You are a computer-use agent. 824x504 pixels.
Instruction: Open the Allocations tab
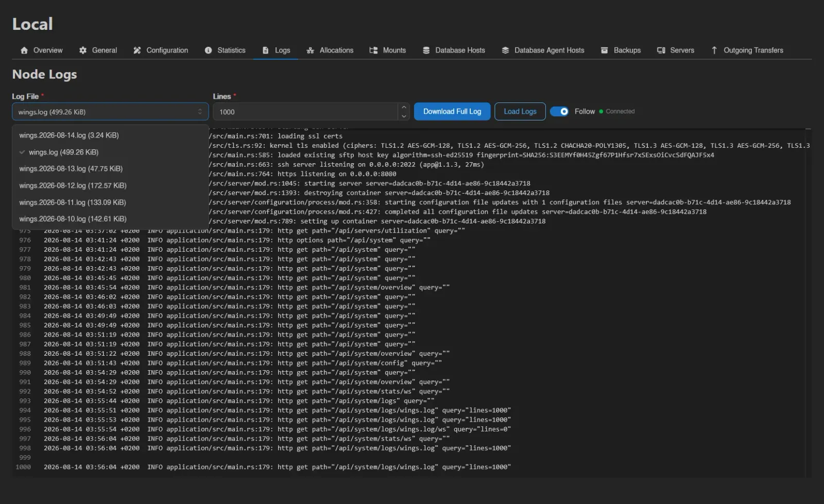pyautogui.click(x=330, y=50)
